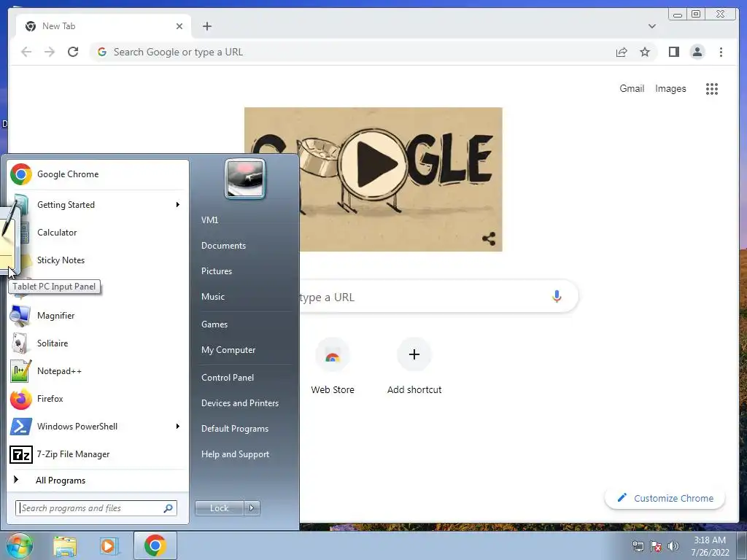
Task: Expand the Windows PowerShell jump list arrow
Action: (x=177, y=426)
